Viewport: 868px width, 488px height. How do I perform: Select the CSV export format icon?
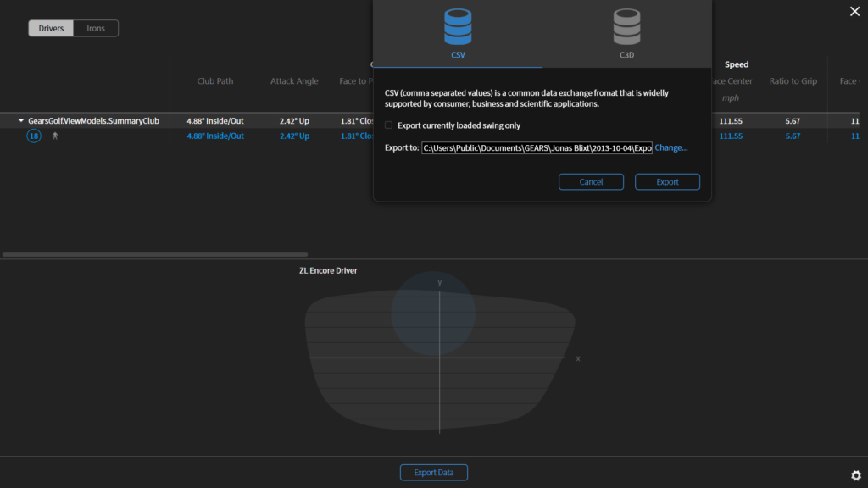point(458,25)
